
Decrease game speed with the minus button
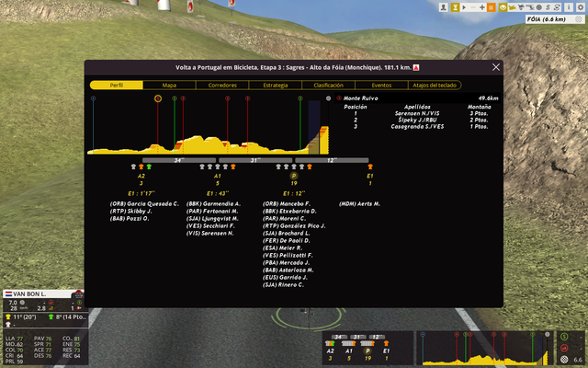tap(473, 7)
